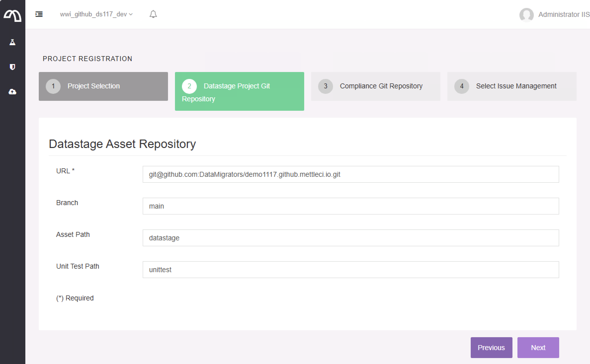The image size is (590, 364).
Task: Select Datastage Project Git Repository step
Action: [x=239, y=91]
